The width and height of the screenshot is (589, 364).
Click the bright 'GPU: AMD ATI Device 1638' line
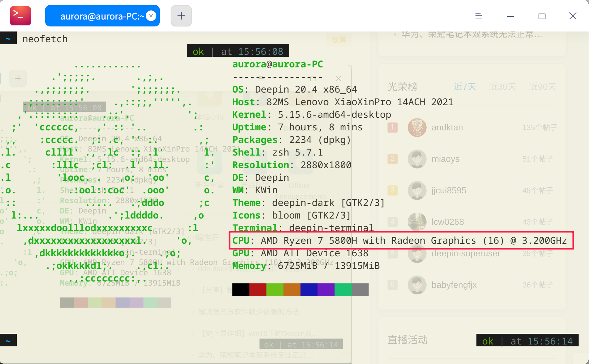pos(300,253)
